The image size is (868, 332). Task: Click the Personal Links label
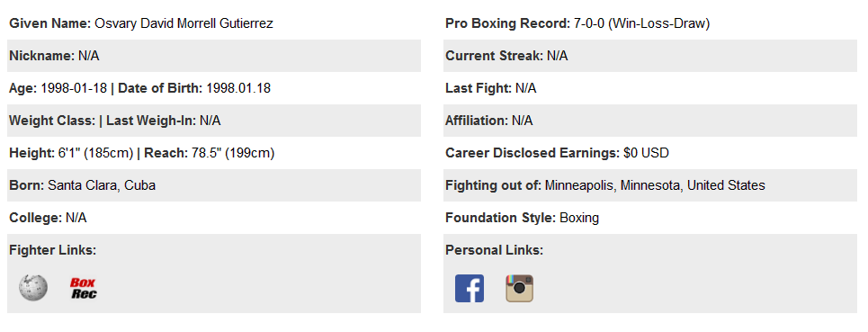495,250
